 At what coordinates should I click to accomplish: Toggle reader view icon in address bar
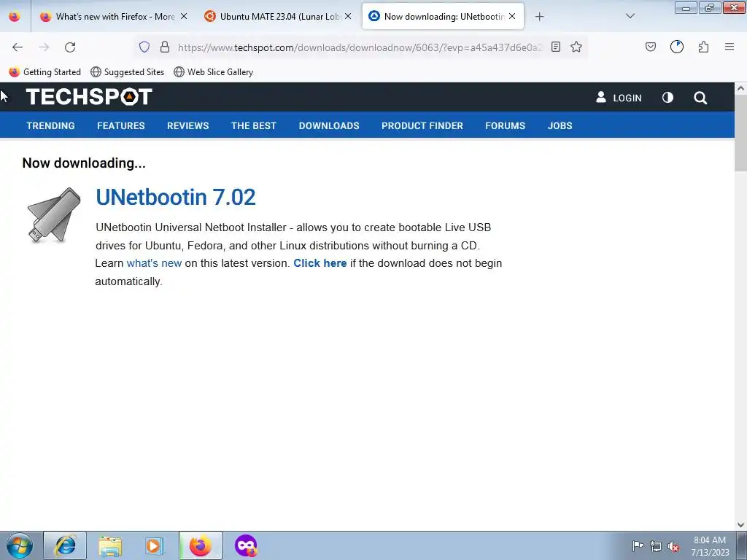pyautogui.click(x=555, y=47)
